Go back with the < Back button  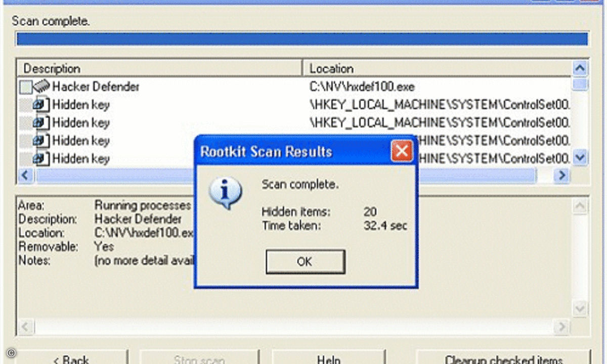click(x=71, y=357)
